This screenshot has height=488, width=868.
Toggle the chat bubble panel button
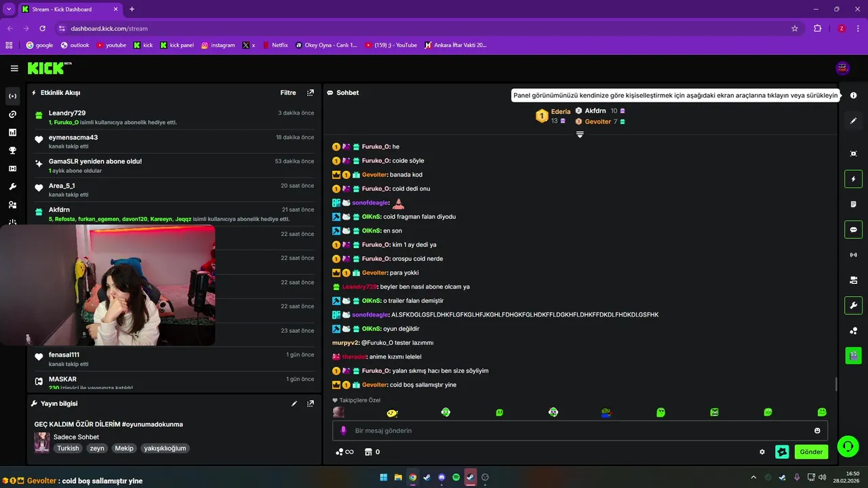[853, 229]
